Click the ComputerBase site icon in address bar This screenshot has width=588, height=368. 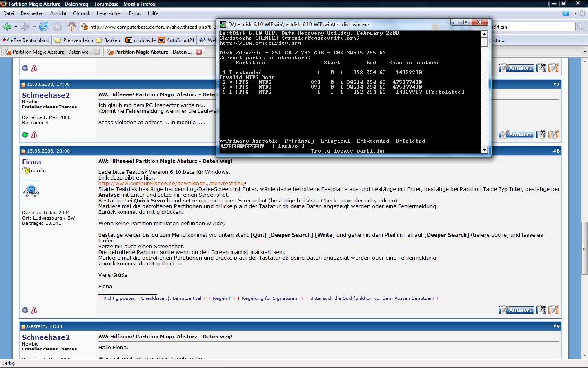[85, 27]
